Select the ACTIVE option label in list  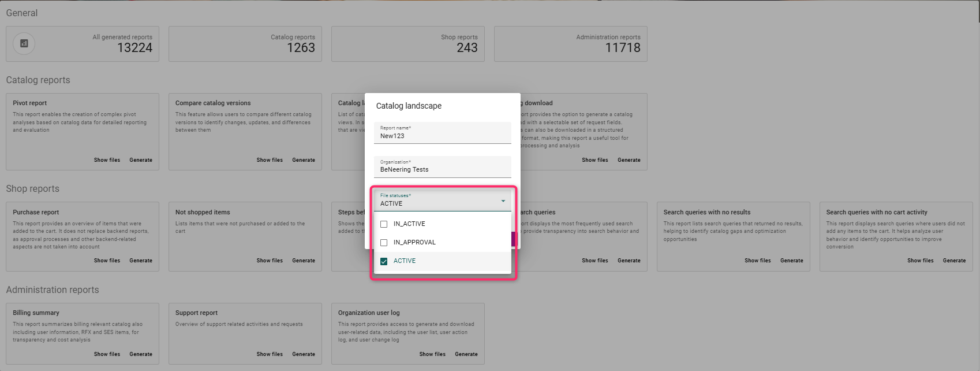click(405, 261)
